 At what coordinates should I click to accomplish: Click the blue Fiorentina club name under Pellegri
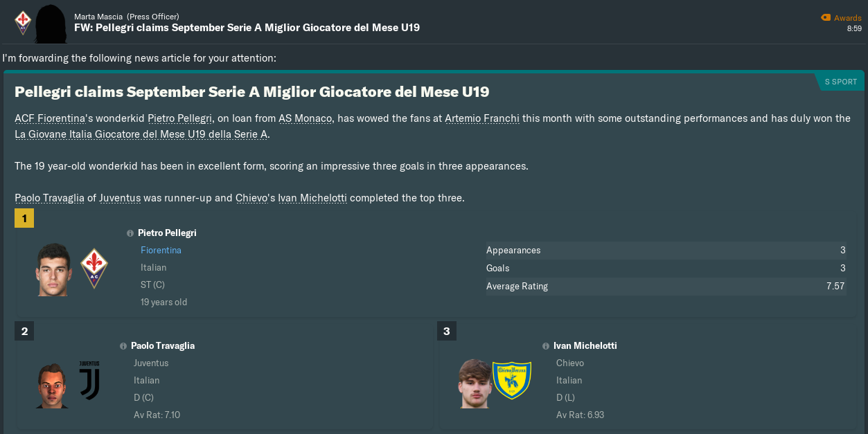click(161, 251)
